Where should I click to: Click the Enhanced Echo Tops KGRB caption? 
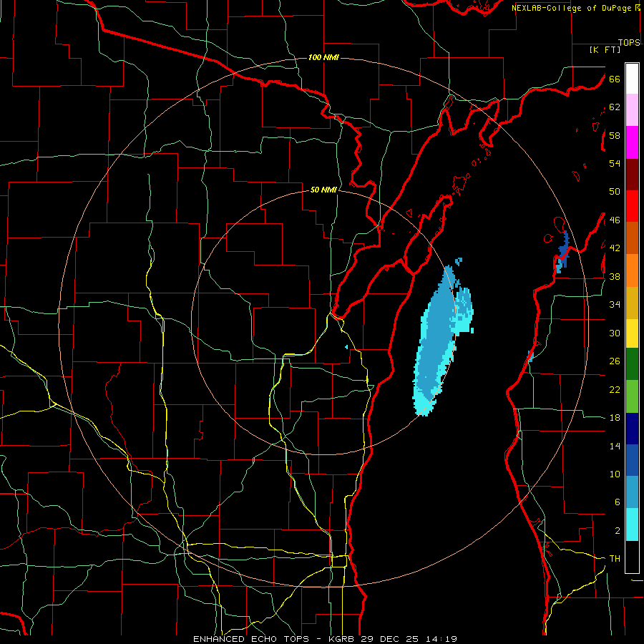[325, 639]
